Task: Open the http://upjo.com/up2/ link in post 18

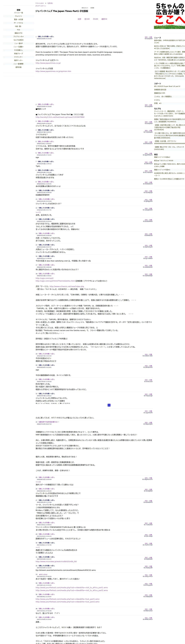Action: (x=45, y=278)
